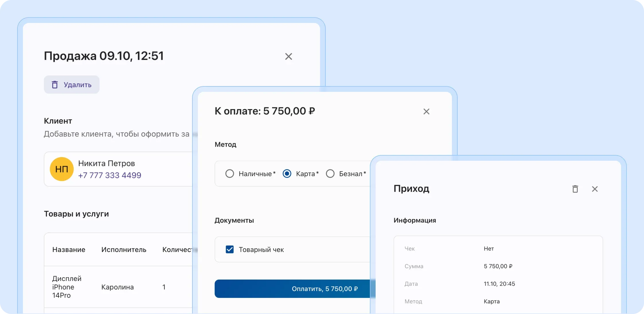Select the Дисплей iPhone 14Pro product row
The height and width of the screenshot is (314, 644).
coord(66,287)
